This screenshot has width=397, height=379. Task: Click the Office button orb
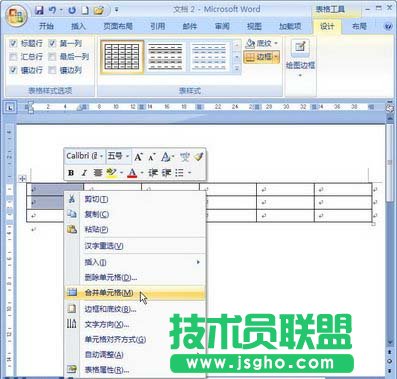tap(16, 17)
